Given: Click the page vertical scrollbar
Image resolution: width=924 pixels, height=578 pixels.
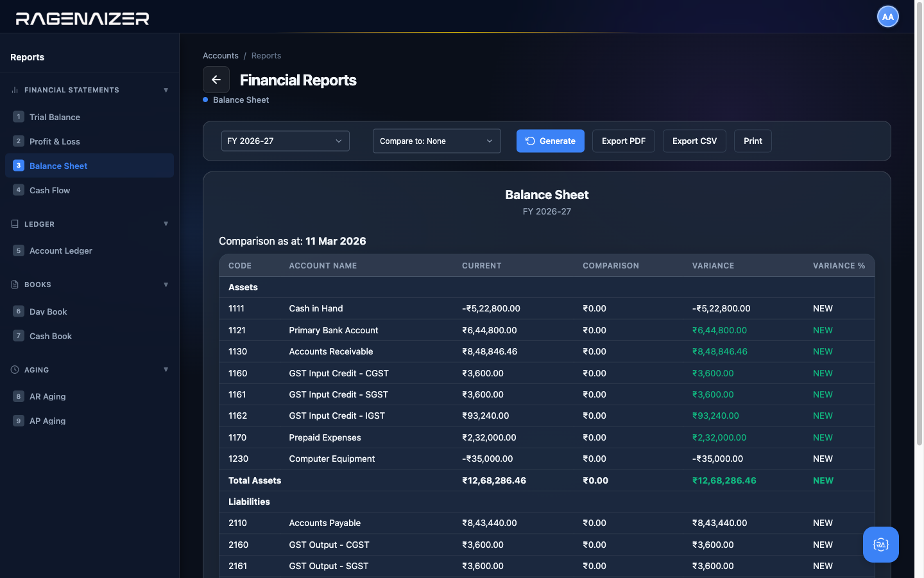Looking at the screenshot, I should pyautogui.click(x=919, y=225).
